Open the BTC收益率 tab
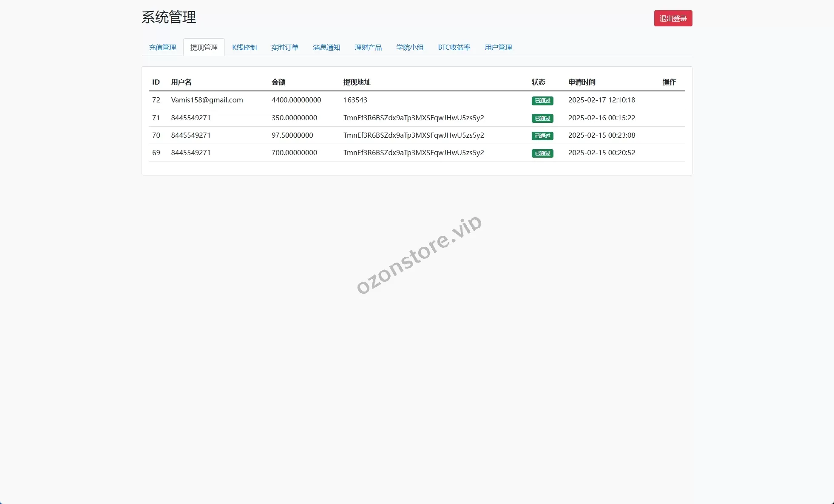This screenshot has width=834, height=504. point(454,47)
